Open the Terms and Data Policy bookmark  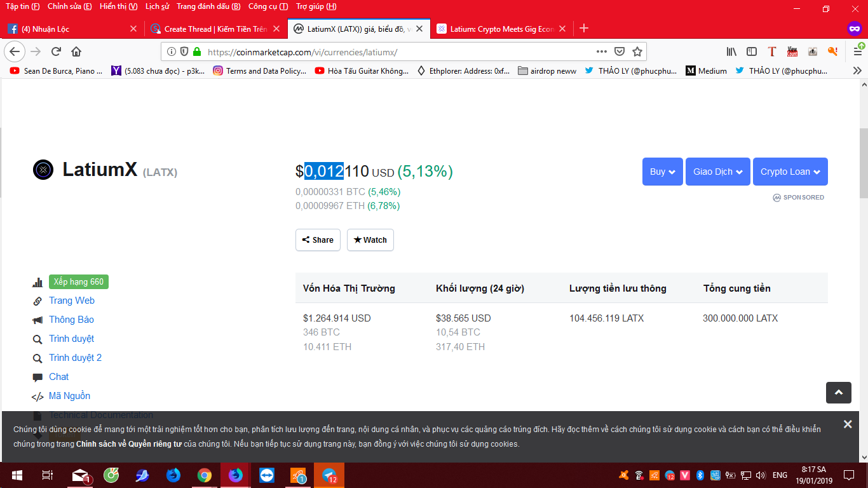point(260,71)
